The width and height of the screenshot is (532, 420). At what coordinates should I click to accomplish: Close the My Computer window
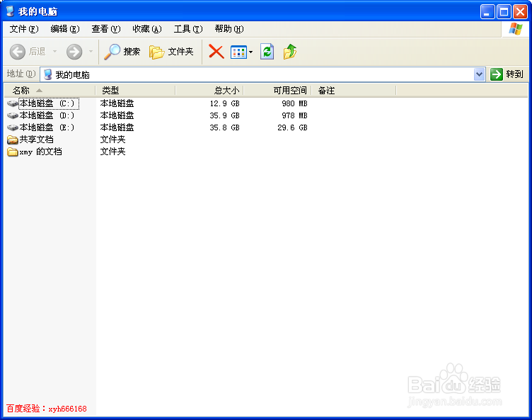point(520,12)
